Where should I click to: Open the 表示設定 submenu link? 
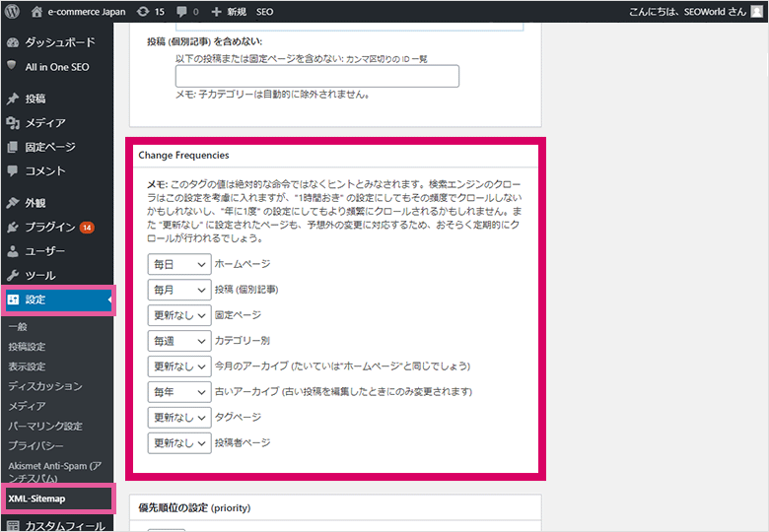(x=27, y=366)
